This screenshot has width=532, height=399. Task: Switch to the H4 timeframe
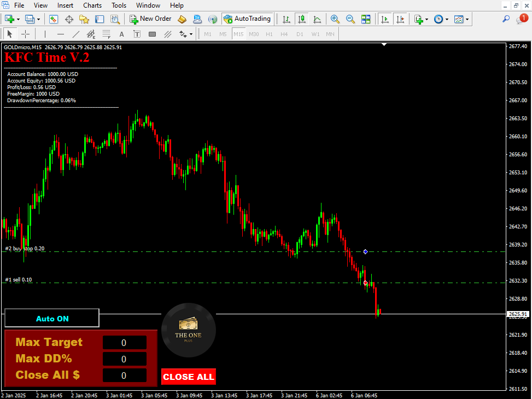click(284, 34)
